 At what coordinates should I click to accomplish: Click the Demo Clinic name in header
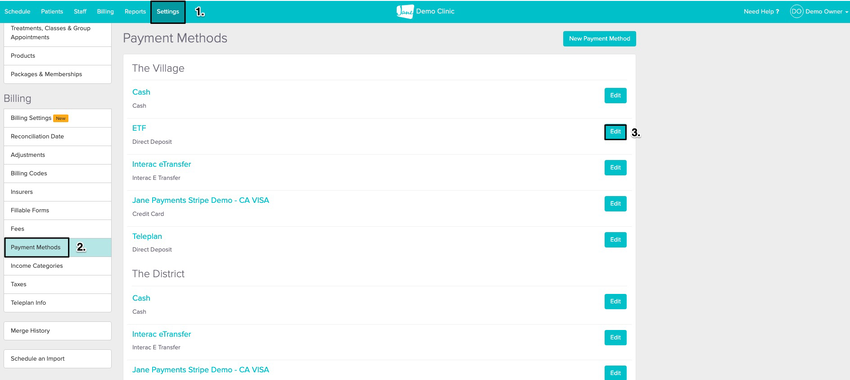click(435, 11)
